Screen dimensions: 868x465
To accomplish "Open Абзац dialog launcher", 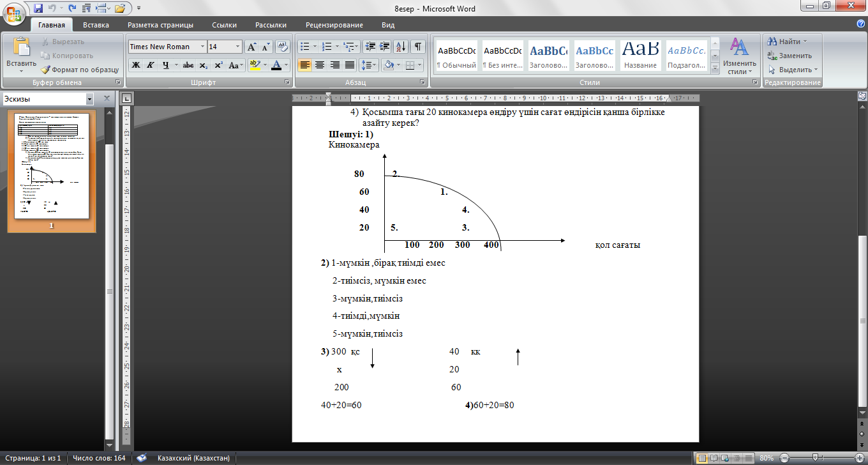I will [423, 83].
